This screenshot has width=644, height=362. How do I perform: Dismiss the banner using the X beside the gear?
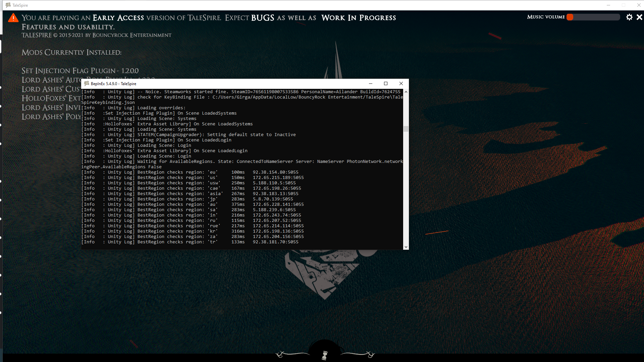tap(639, 17)
